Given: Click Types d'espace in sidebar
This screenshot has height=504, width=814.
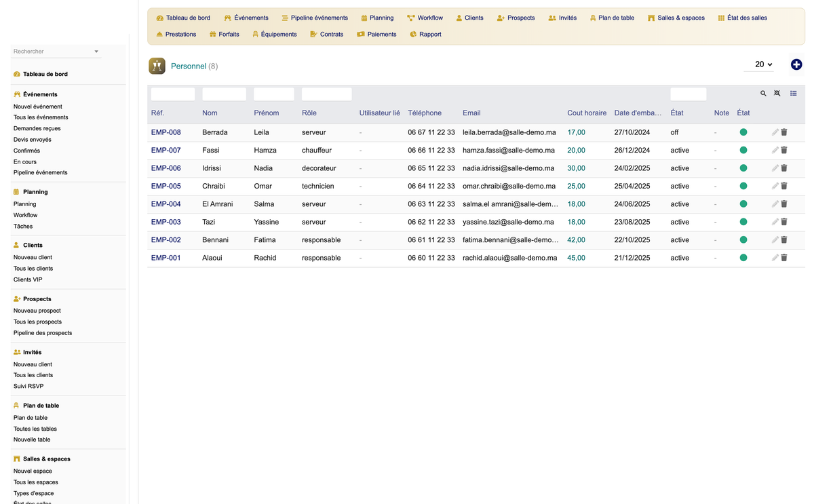Looking at the screenshot, I should [34, 493].
